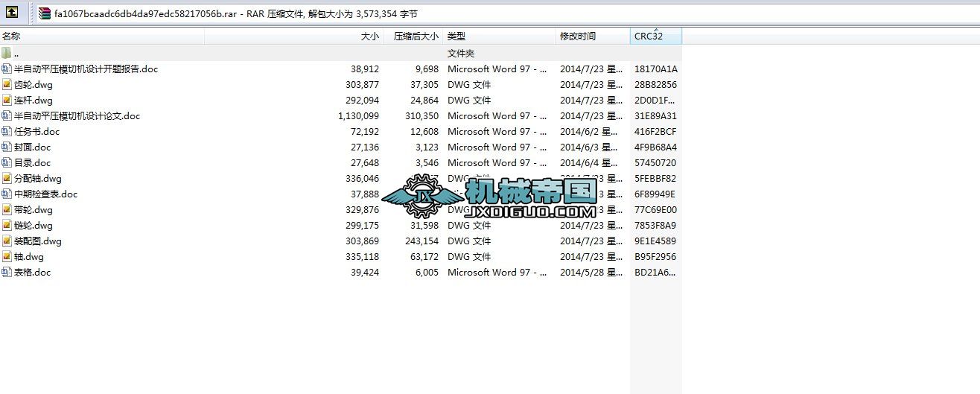Select file name 带轮.dwg

[x=34, y=209]
